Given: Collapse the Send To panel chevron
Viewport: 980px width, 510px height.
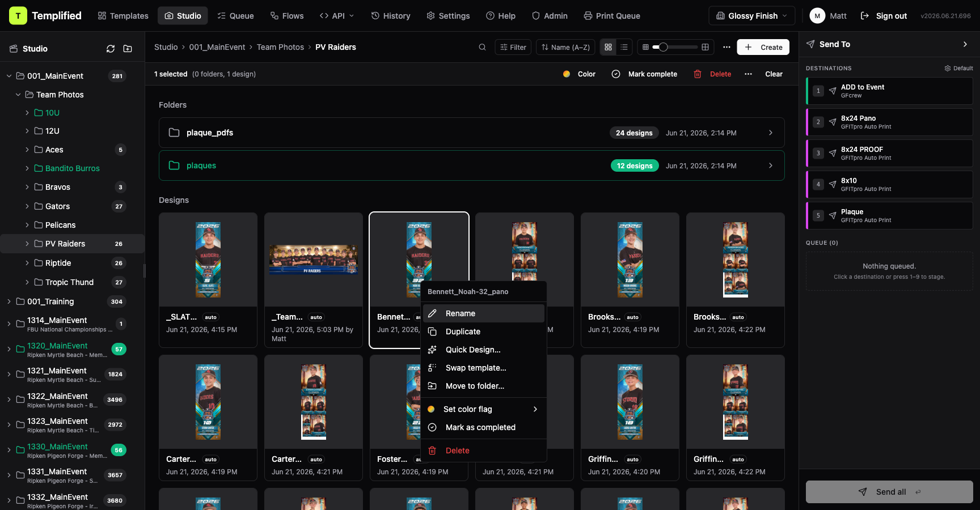Looking at the screenshot, I should tap(965, 44).
